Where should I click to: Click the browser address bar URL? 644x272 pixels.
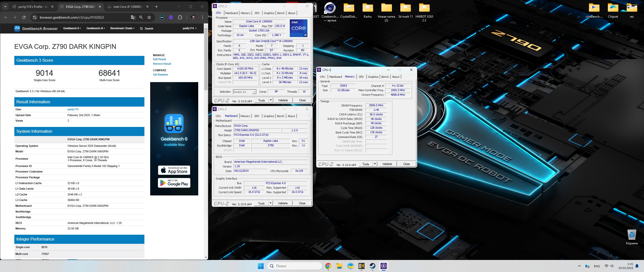tap(72, 17)
